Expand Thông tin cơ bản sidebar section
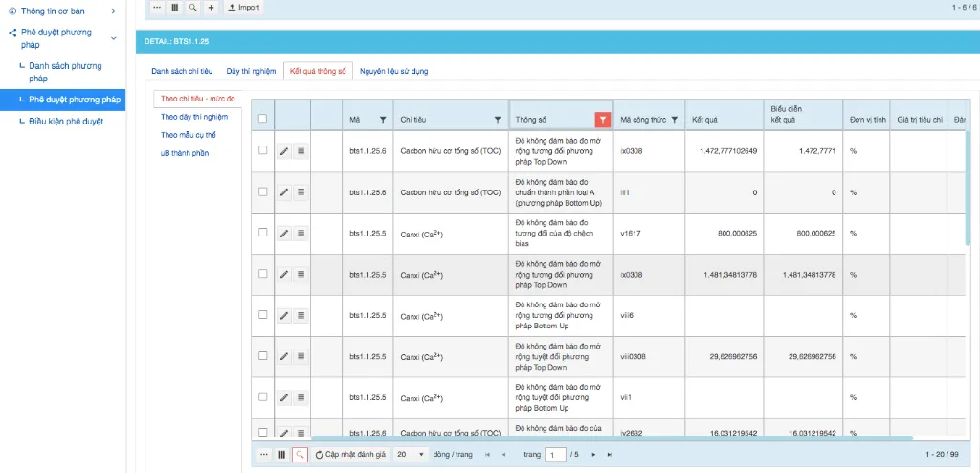Screen dimensions: 980x473 tap(114, 11)
